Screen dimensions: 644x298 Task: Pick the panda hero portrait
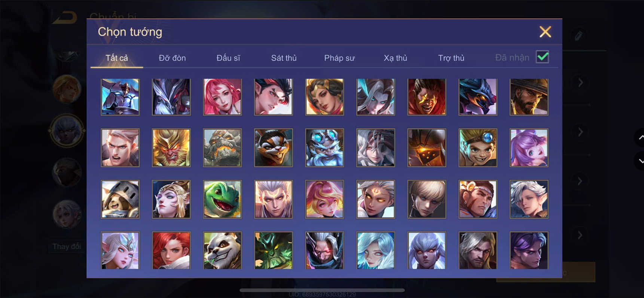click(222, 251)
